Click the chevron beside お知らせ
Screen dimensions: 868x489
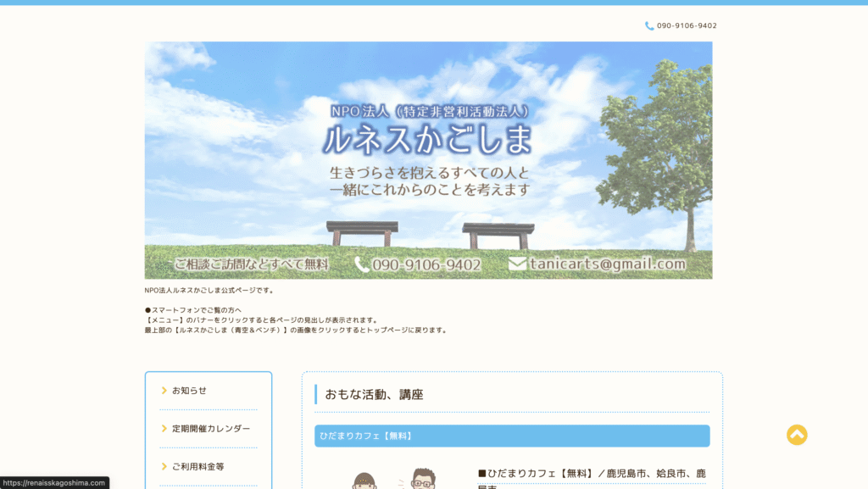[164, 391]
